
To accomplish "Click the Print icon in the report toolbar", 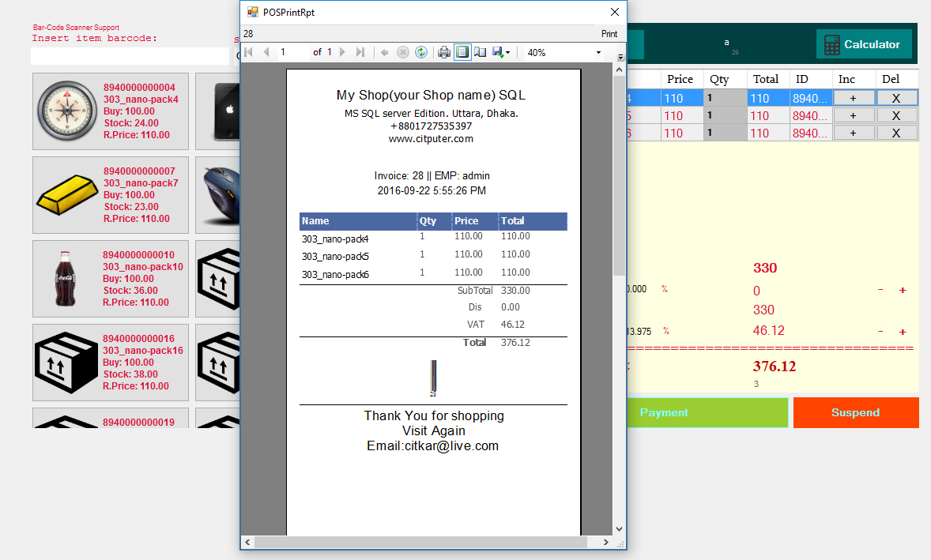I will [444, 53].
